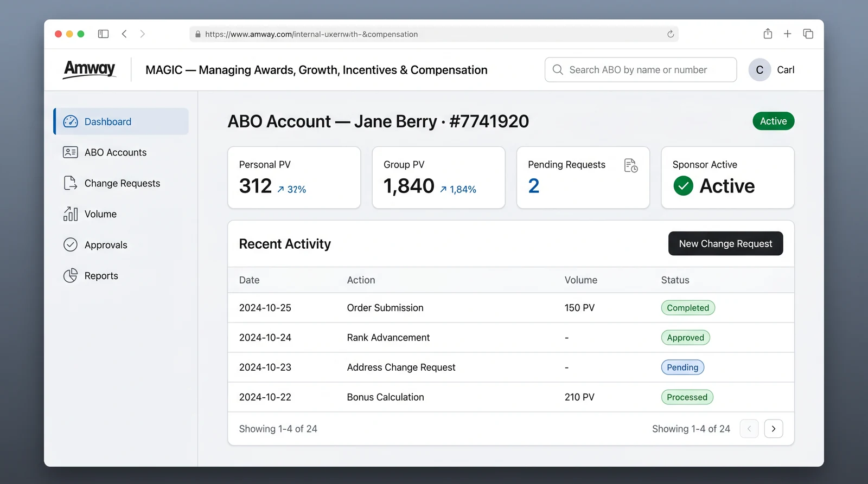The height and width of the screenshot is (484, 868).
Task: Click the green Active account badge
Action: pyautogui.click(x=773, y=121)
